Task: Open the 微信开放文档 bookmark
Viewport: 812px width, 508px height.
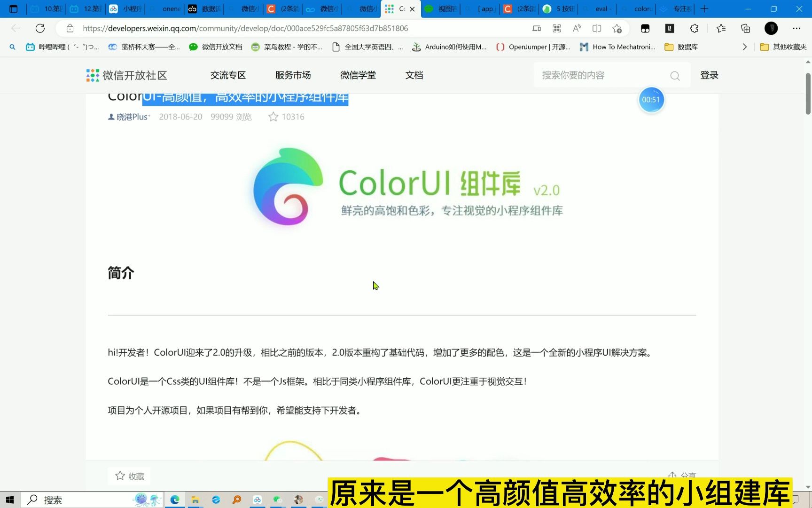Action: coord(216,47)
